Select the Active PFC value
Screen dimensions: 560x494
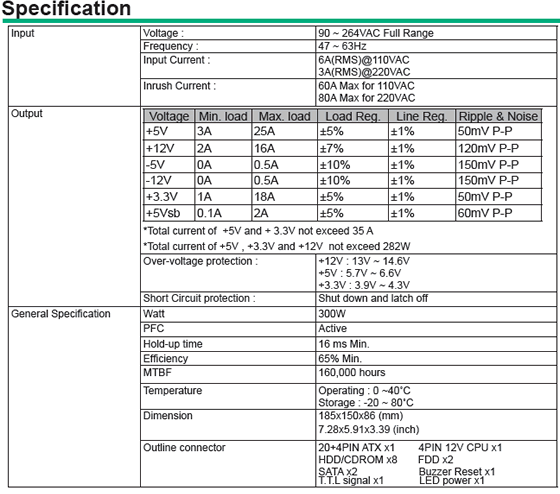coord(332,329)
